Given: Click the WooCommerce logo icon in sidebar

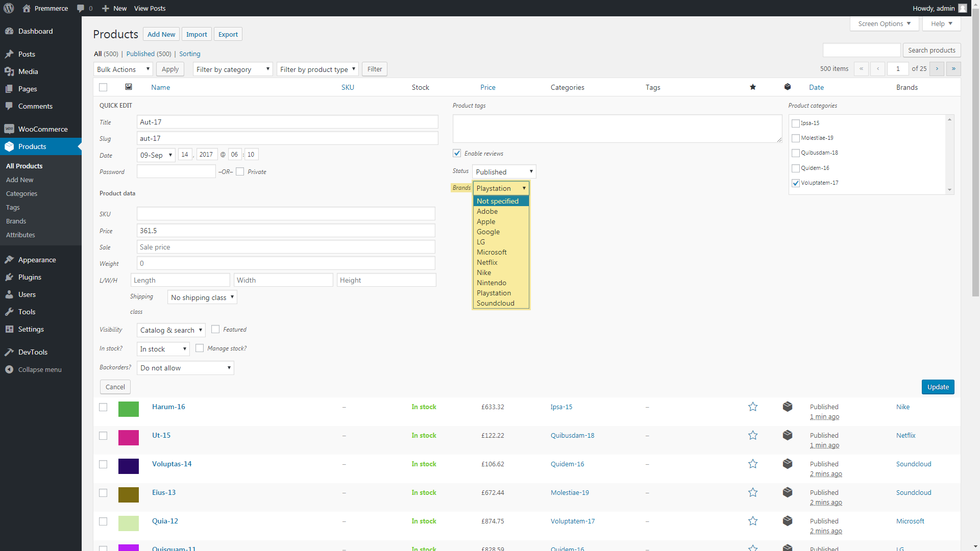Looking at the screenshot, I should (x=9, y=129).
